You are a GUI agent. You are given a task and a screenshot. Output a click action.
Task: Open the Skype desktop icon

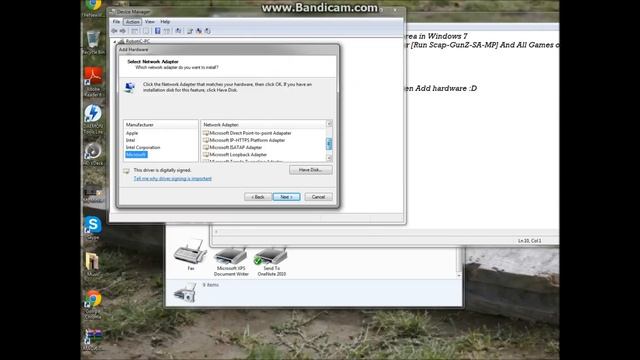tap(93, 228)
